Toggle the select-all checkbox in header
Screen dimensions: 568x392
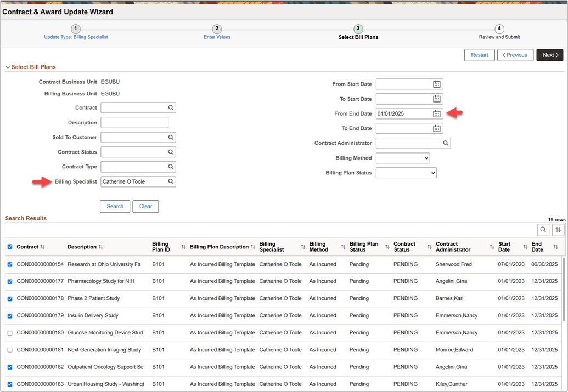[x=10, y=247]
